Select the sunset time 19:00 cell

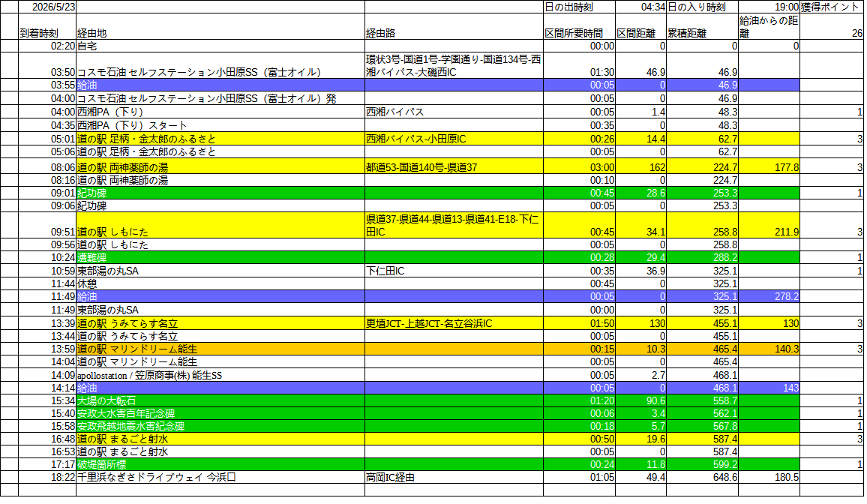tap(769, 7)
